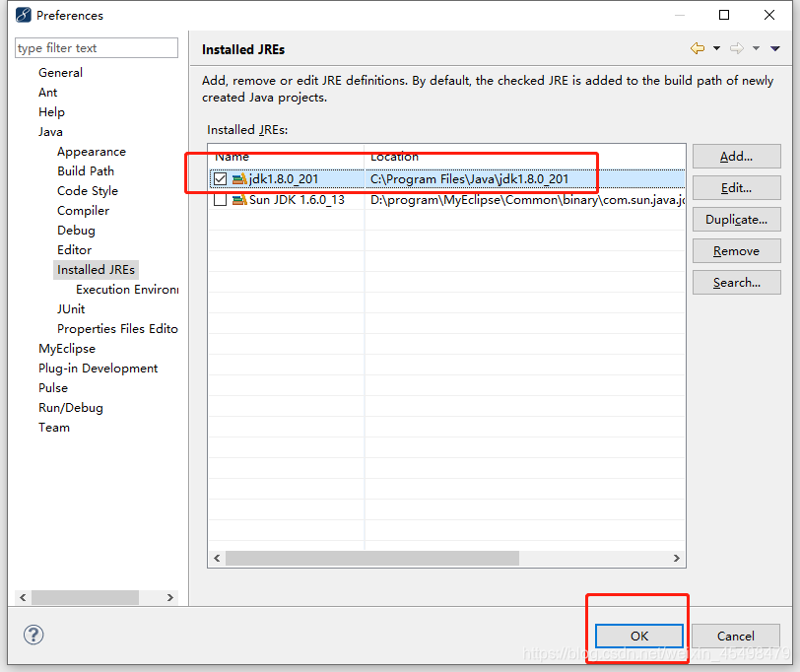Open Debug under Java

point(76,231)
